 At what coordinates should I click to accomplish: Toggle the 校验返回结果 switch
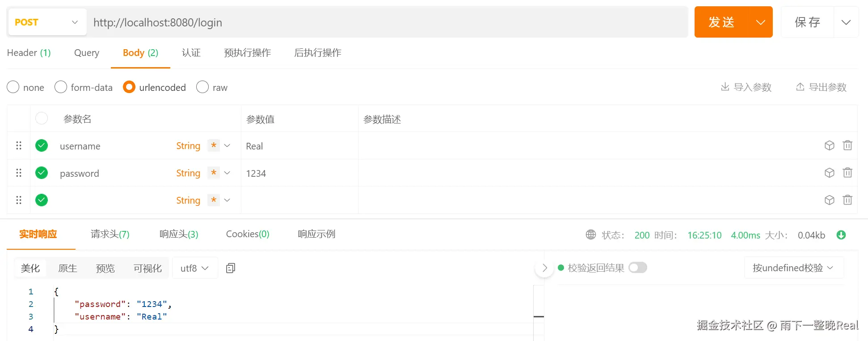coord(637,268)
